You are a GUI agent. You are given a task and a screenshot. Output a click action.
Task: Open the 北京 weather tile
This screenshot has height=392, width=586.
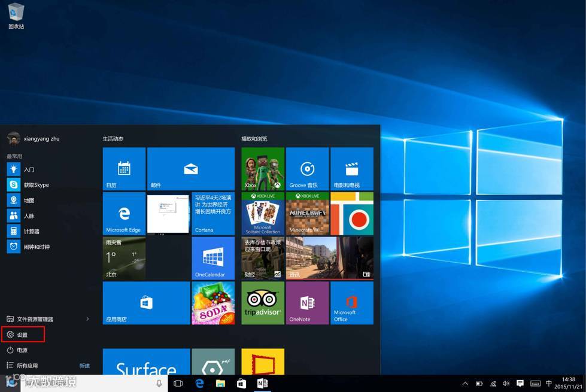click(x=124, y=258)
